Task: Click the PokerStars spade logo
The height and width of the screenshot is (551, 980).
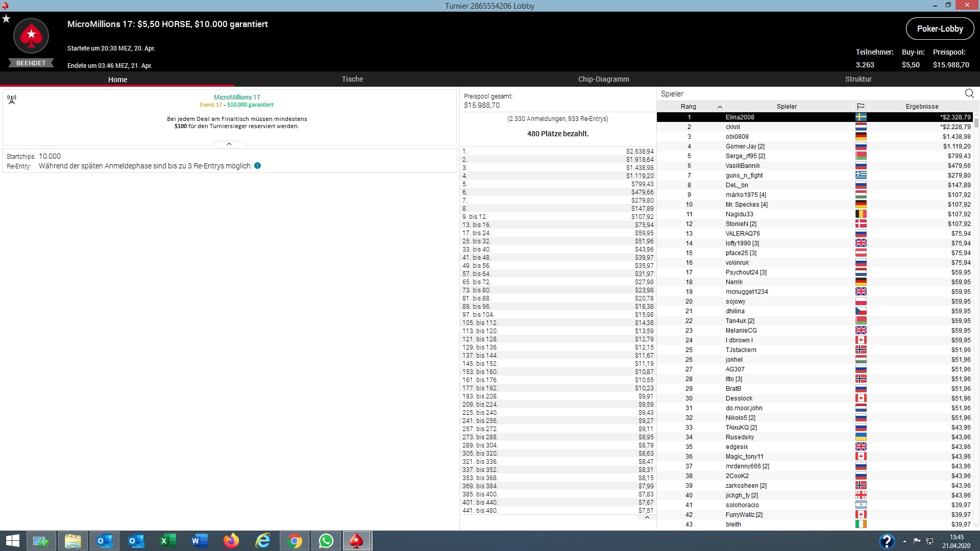Action: tap(31, 36)
